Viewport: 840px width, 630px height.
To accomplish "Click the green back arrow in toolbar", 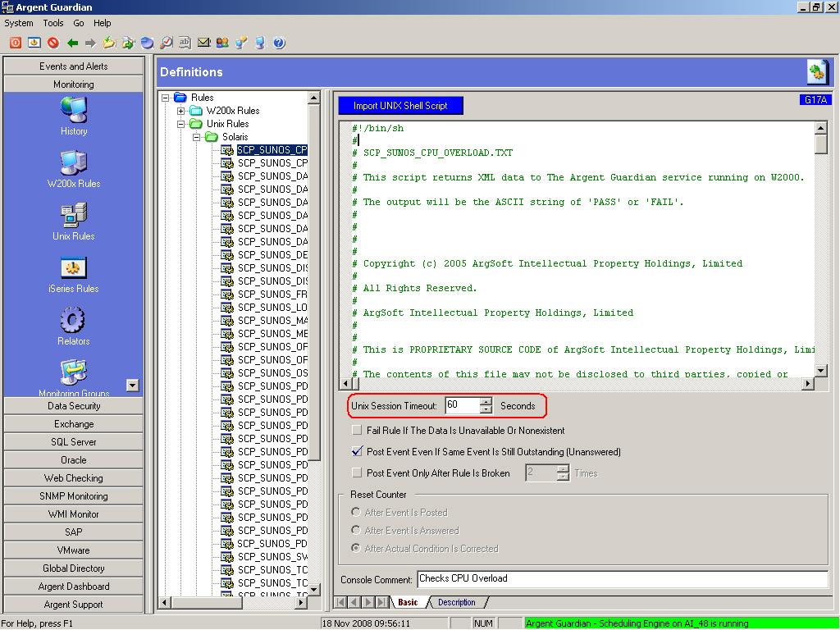I will point(72,43).
